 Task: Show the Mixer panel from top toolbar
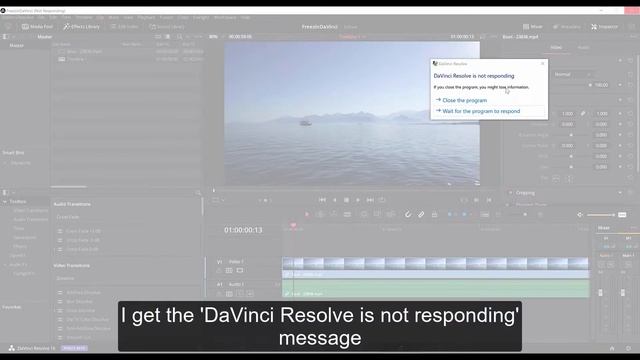pyautogui.click(x=533, y=27)
